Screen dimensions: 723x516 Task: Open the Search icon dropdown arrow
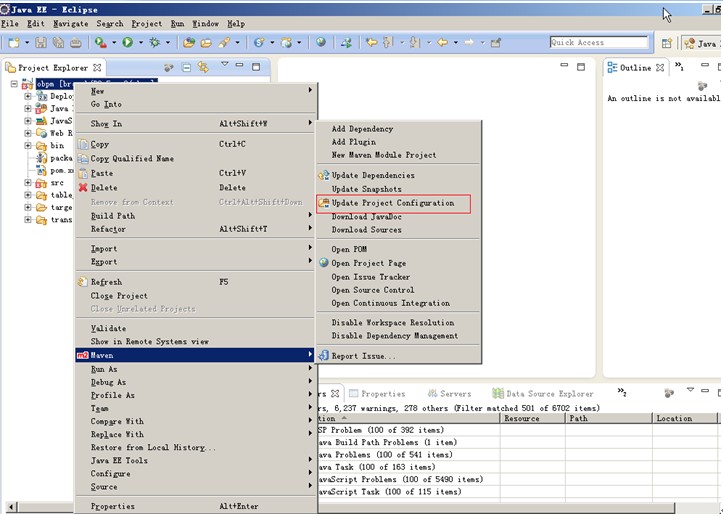pyautogui.click(x=237, y=42)
